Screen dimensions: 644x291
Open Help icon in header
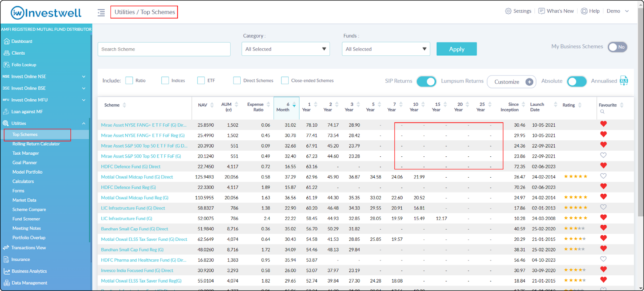click(x=584, y=11)
